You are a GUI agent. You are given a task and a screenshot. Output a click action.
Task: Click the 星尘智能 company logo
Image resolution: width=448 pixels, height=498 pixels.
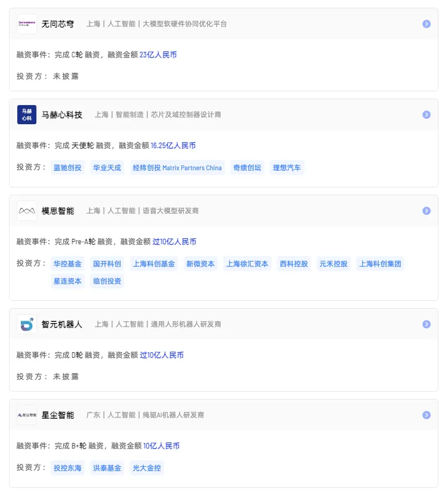(27, 415)
